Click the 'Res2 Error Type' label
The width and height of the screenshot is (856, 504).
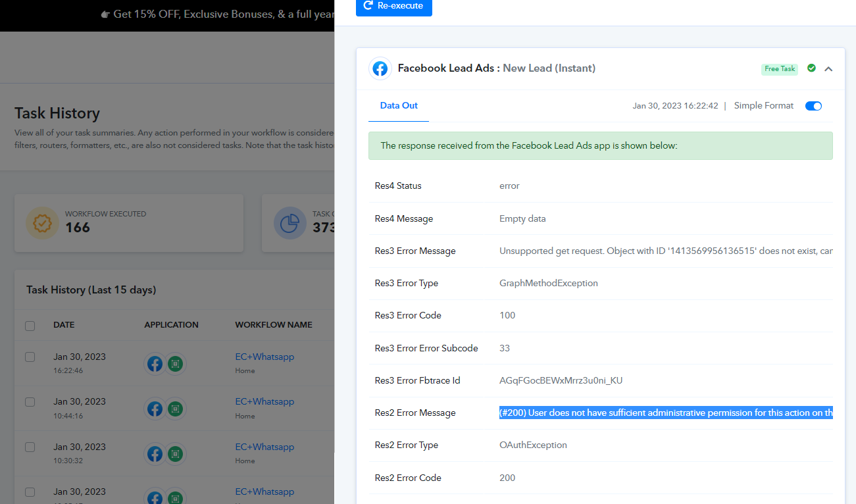407,445
